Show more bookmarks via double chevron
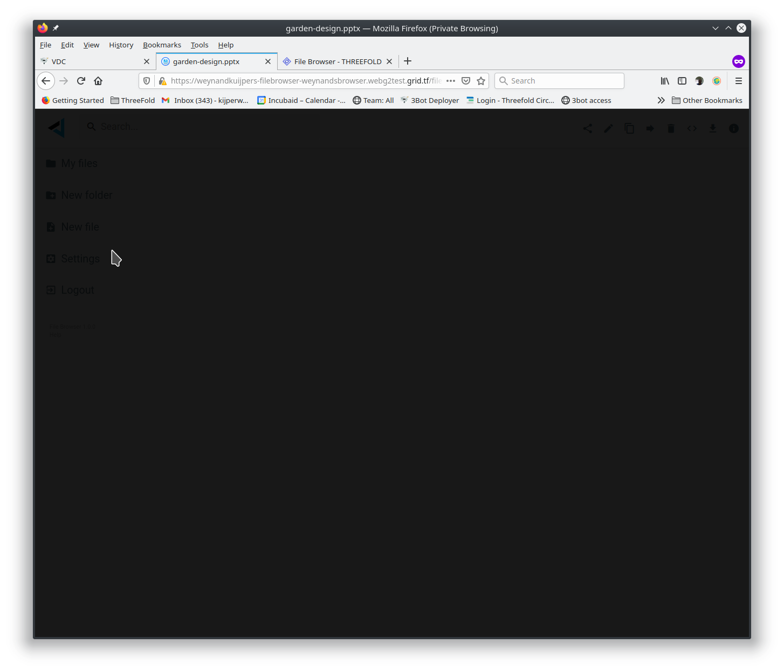 [x=661, y=100]
